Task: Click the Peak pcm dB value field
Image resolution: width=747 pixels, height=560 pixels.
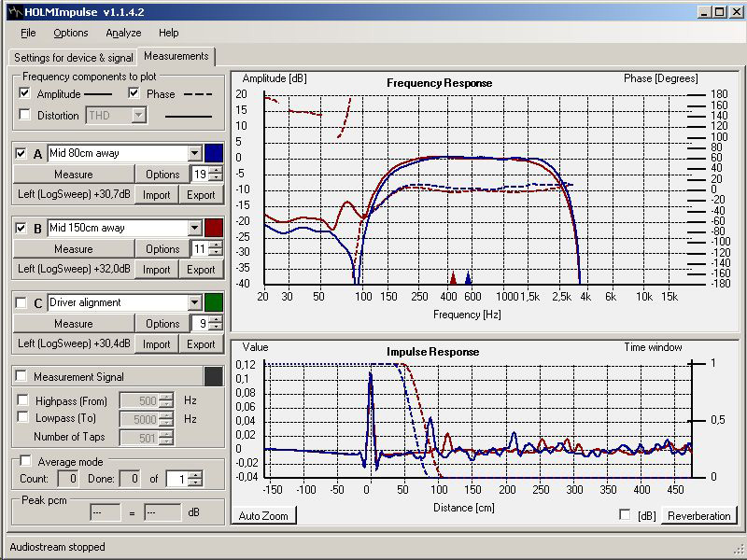Action: click(162, 512)
